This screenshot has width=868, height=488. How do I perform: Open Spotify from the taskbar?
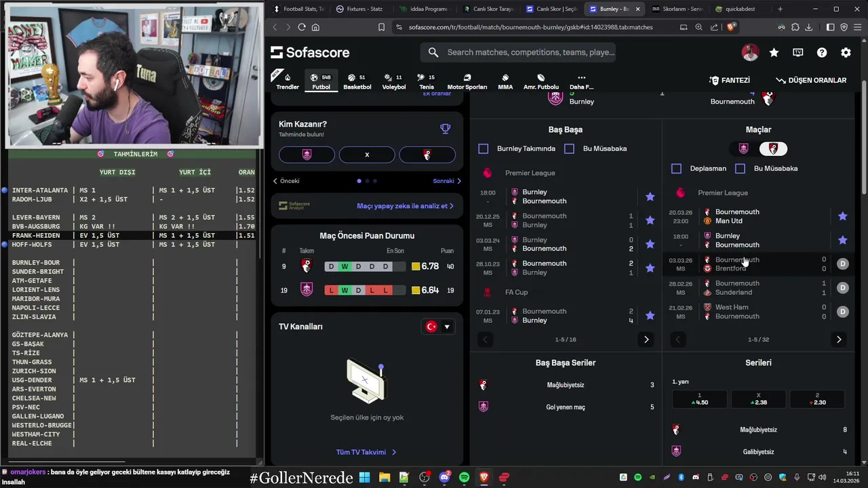(x=464, y=478)
